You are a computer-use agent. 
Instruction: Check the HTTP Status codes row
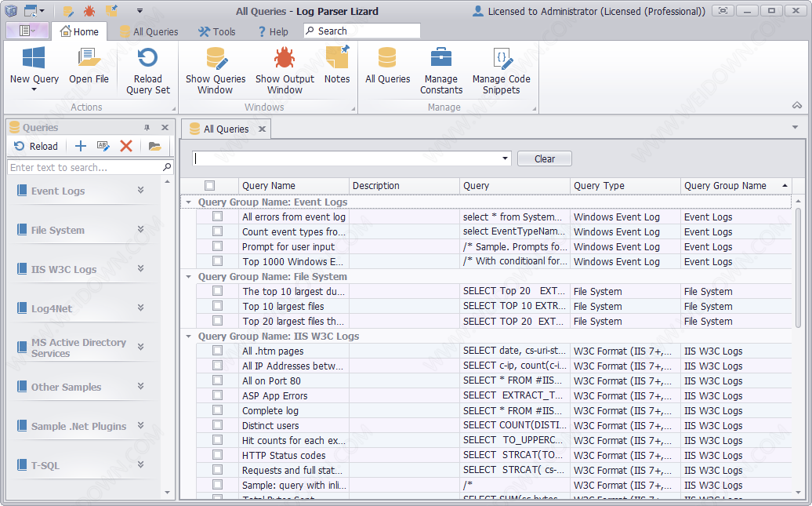coord(218,455)
